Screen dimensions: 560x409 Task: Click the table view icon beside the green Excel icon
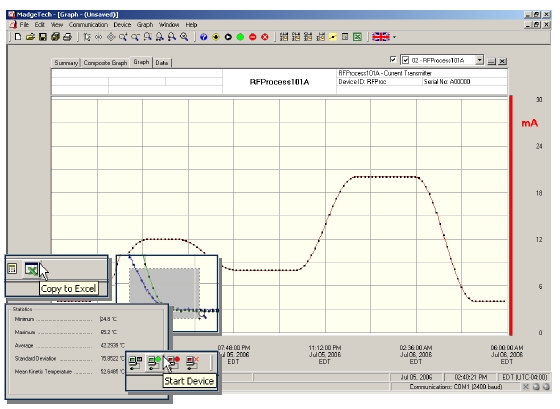pyautogui.click(x=345, y=37)
